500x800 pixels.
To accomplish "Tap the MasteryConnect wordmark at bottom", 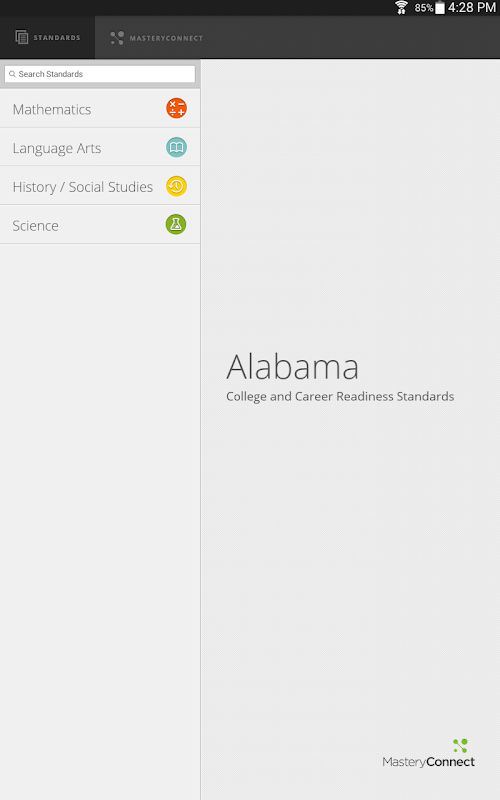I will click(429, 762).
